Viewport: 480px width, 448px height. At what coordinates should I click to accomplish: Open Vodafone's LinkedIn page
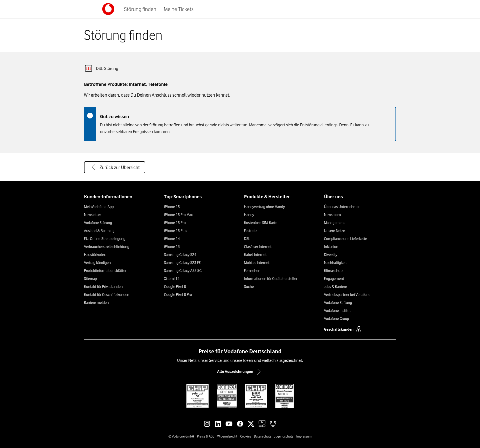218,424
